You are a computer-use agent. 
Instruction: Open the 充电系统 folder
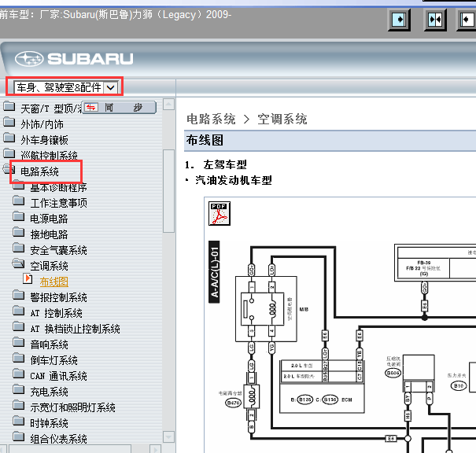pos(49,392)
